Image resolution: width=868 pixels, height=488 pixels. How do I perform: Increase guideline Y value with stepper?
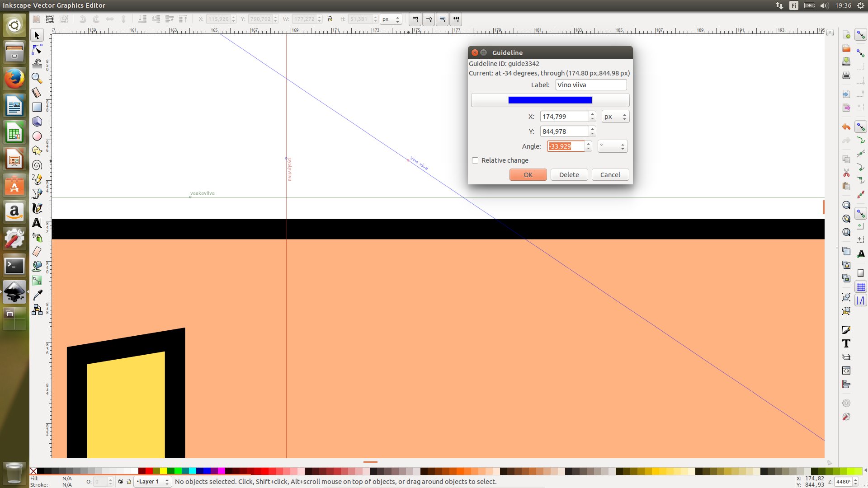[592, 129]
